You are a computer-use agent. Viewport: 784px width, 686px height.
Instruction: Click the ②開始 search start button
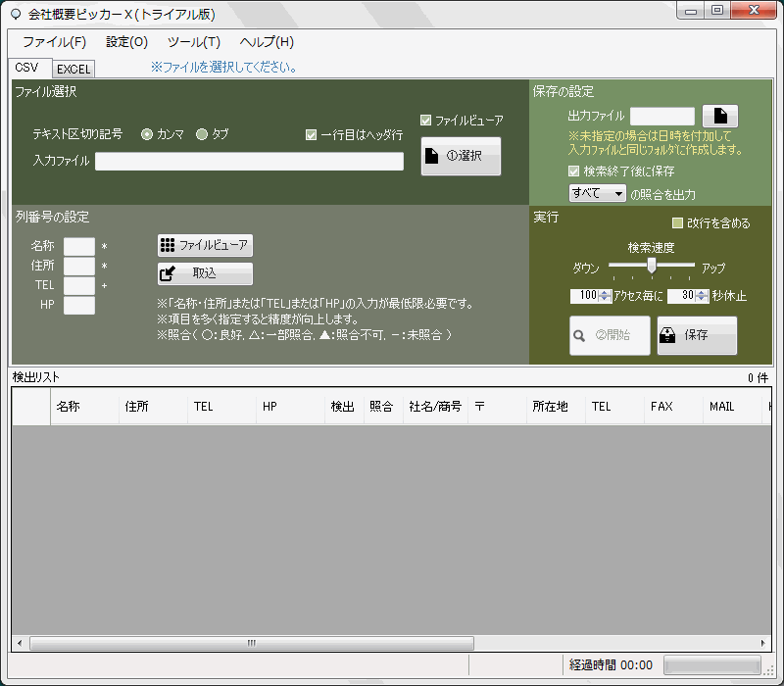[x=610, y=335]
